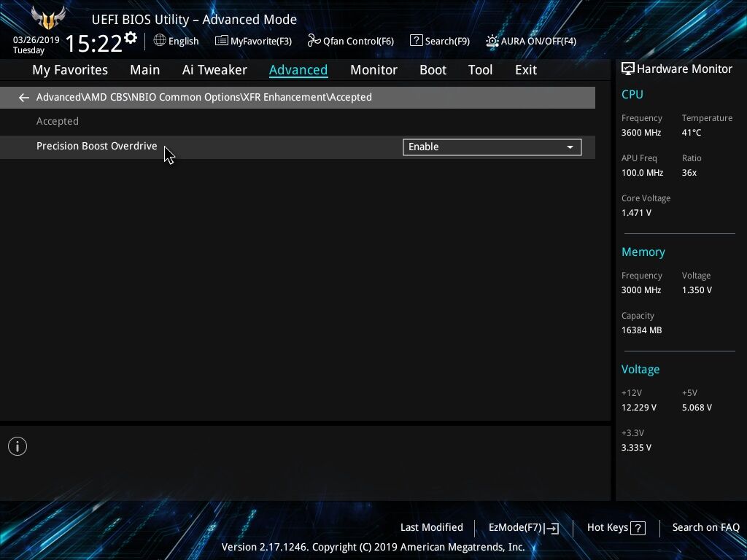
Task: Click the Qfan Control fan icon
Action: point(314,41)
